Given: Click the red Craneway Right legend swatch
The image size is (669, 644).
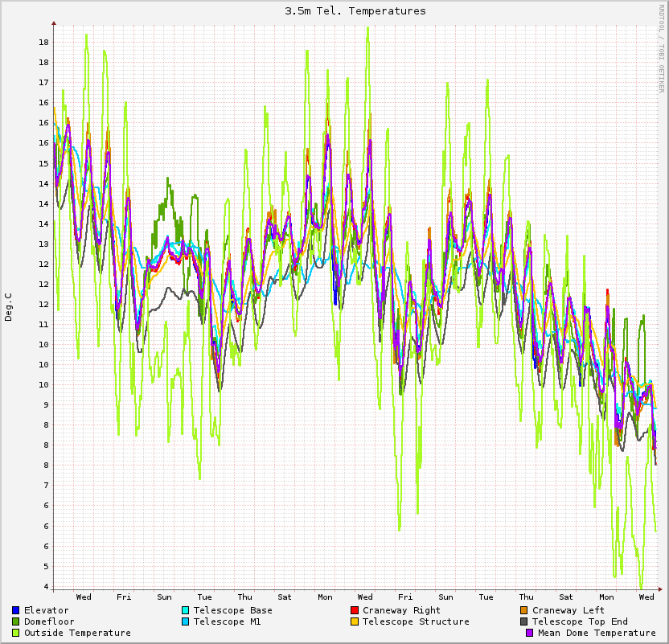Looking at the screenshot, I should pos(355,610).
